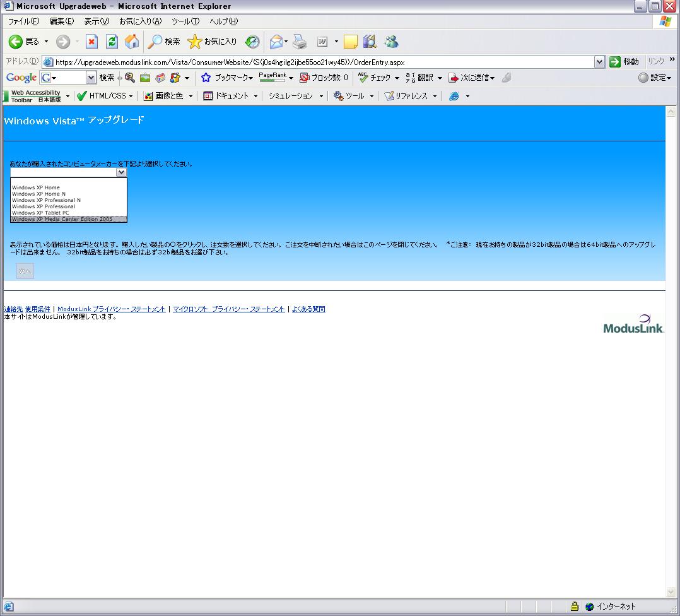Viewport: 680px width, 616px height.
Task: Click the Send to (次に送信) icon
Action: pos(453,78)
